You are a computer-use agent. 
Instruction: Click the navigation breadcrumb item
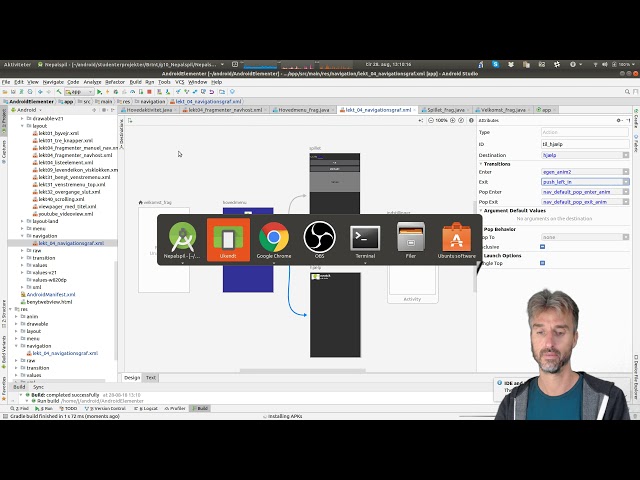click(150, 102)
